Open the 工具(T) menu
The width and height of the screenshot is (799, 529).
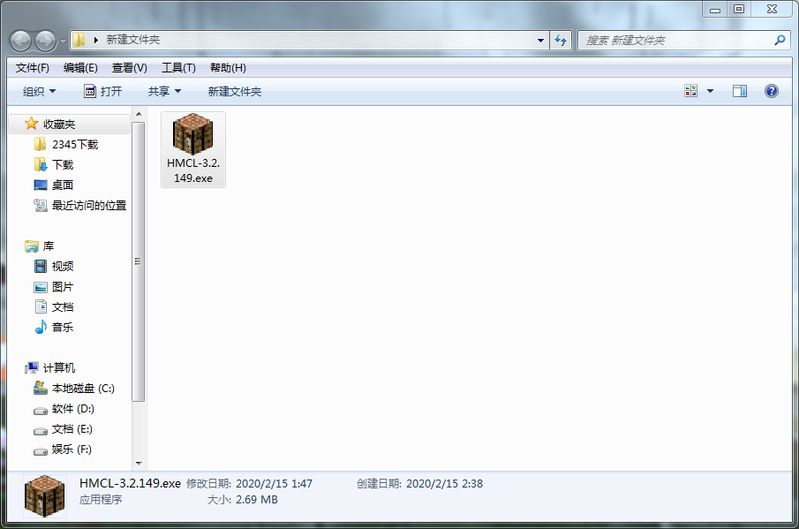pyautogui.click(x=178, y=68)
